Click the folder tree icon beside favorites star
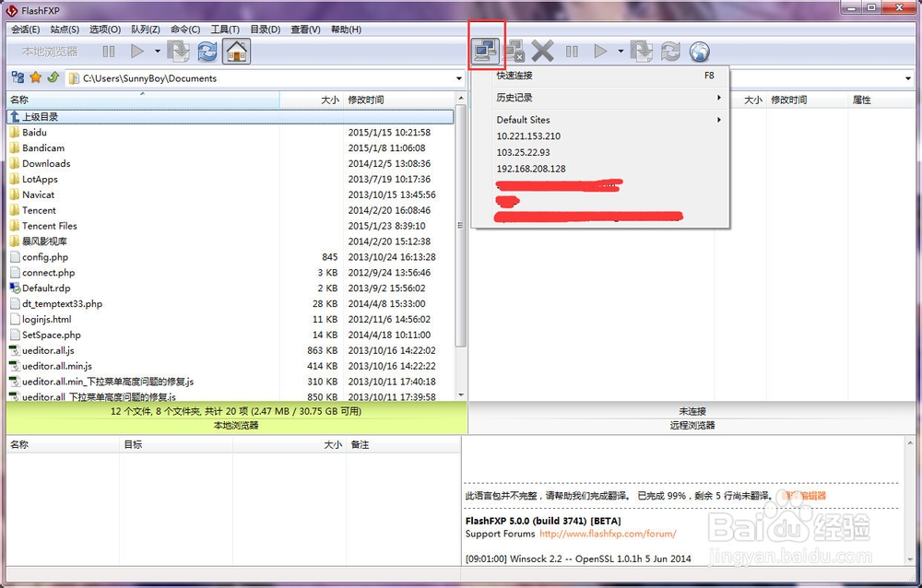 click(x=18, y=77)
